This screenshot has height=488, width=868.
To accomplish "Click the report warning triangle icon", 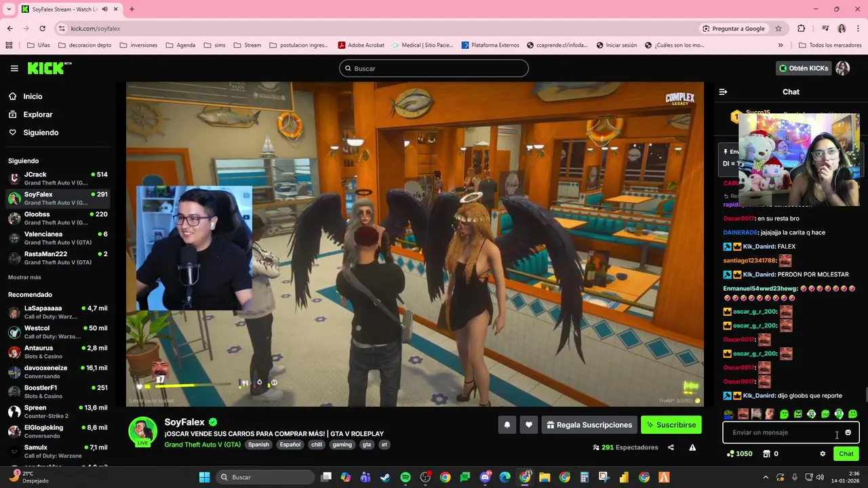I will click(x=692, y=447).
